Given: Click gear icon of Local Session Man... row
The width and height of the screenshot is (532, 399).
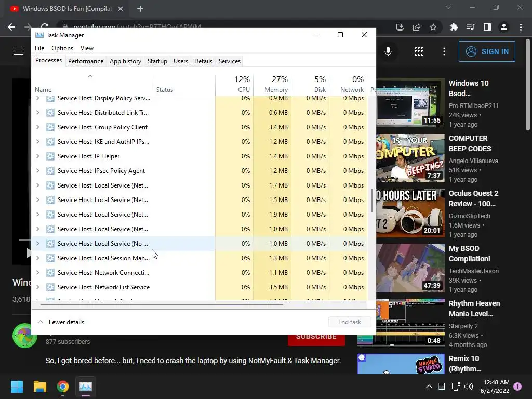Looking at the screenshot, I should point(50,258).
